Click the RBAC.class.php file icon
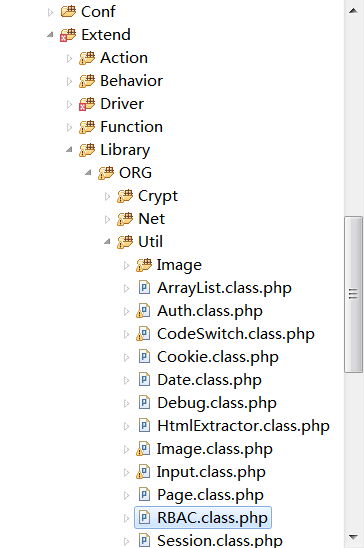Image resolution: width=364 pixels, height=548 pixels. [x=144, y=518]
